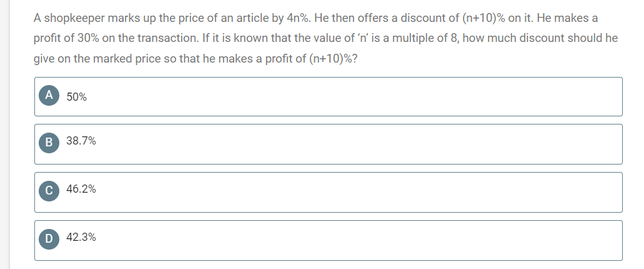644x269 pixels.
Task: Select the circular D badge
Action: point(49,238)
